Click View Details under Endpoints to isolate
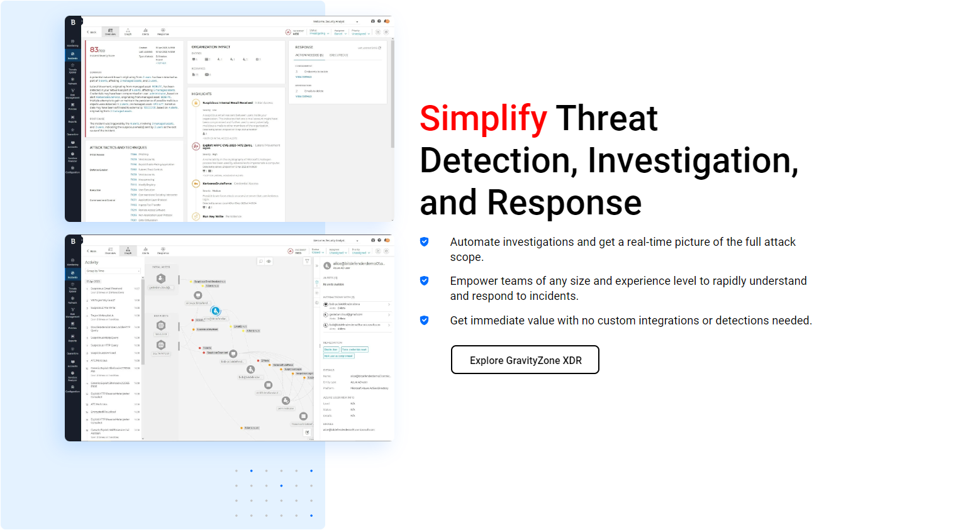The width and height of the screenshot is (980, 530). (x=304, y=77)
